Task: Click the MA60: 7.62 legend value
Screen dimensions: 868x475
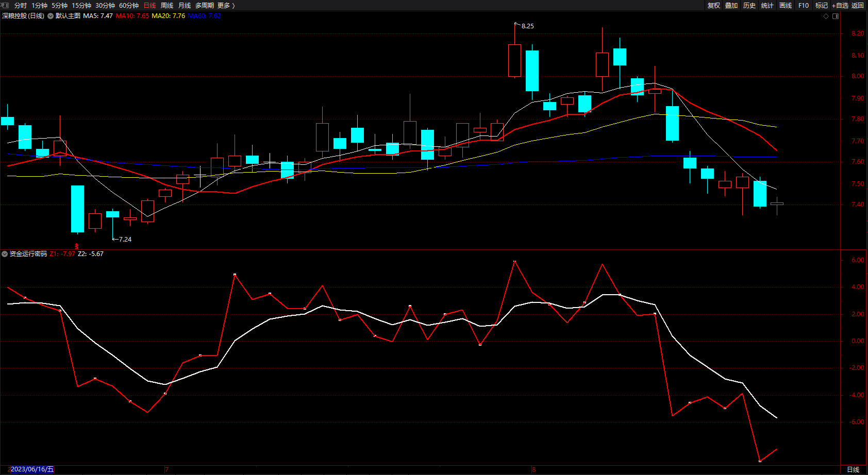Action: [x=205, y=16]
